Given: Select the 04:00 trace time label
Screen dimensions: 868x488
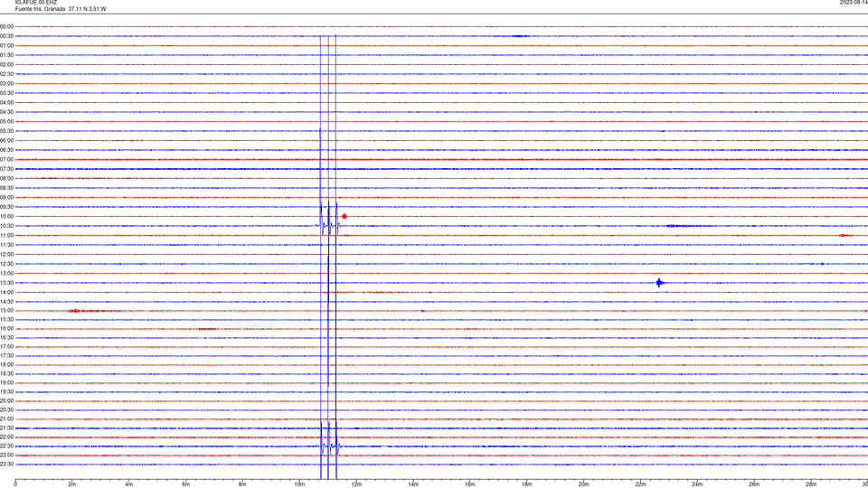Looking at the screenshot, I should tap(6, 103).
